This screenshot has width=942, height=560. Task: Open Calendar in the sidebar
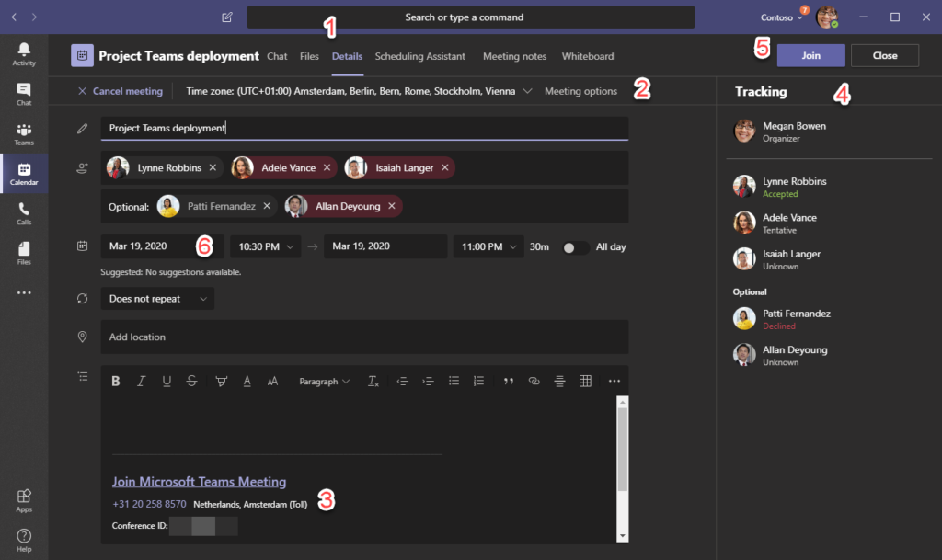(24, 174)
